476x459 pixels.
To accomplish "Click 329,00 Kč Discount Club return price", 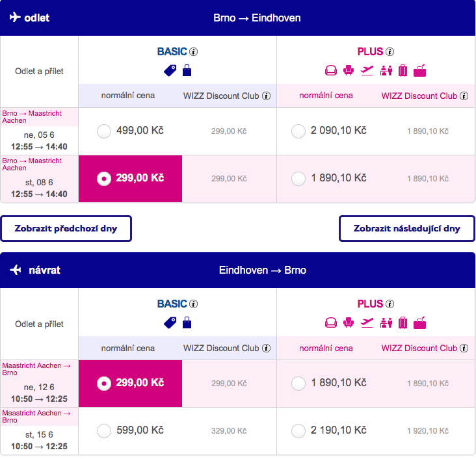I will 229,431.
